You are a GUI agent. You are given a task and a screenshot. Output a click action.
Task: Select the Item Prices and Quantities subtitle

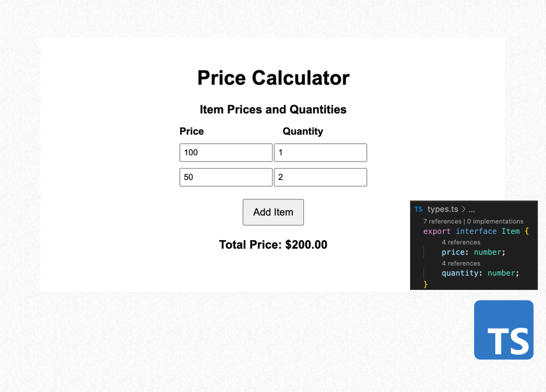click(273, 109)
